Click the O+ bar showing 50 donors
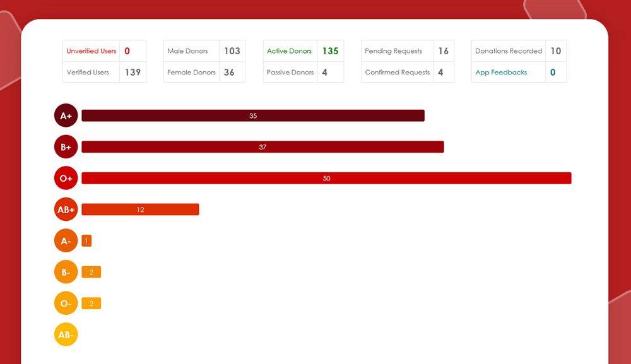Image resolution: width=631 pixels, height=364 pixels. pyautogui.click(x=326, y=179)
